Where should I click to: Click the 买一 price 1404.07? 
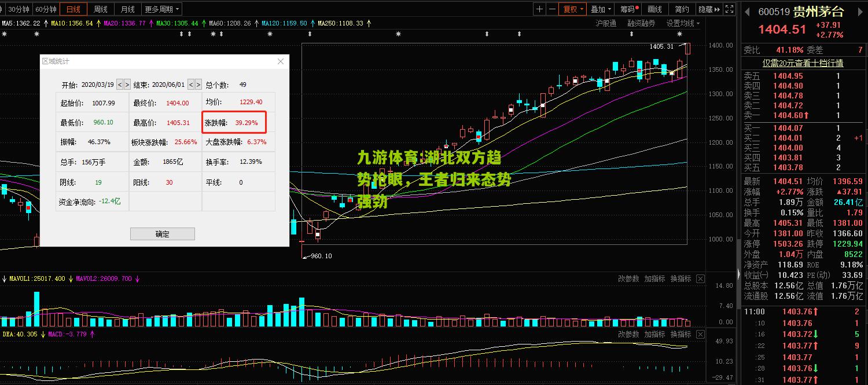pyautogui.click(x=788, y=128)
